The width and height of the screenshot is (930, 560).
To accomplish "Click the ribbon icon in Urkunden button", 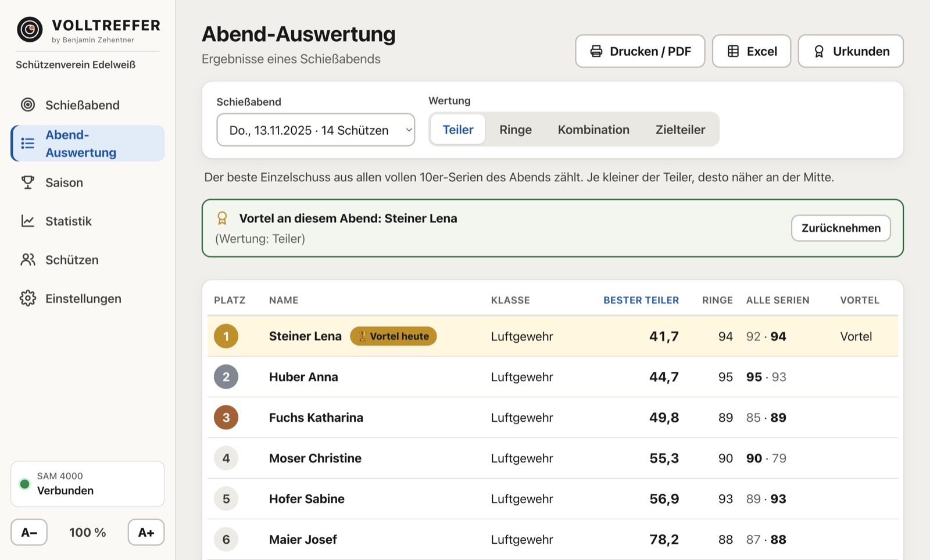I will (x=819, y=51).
